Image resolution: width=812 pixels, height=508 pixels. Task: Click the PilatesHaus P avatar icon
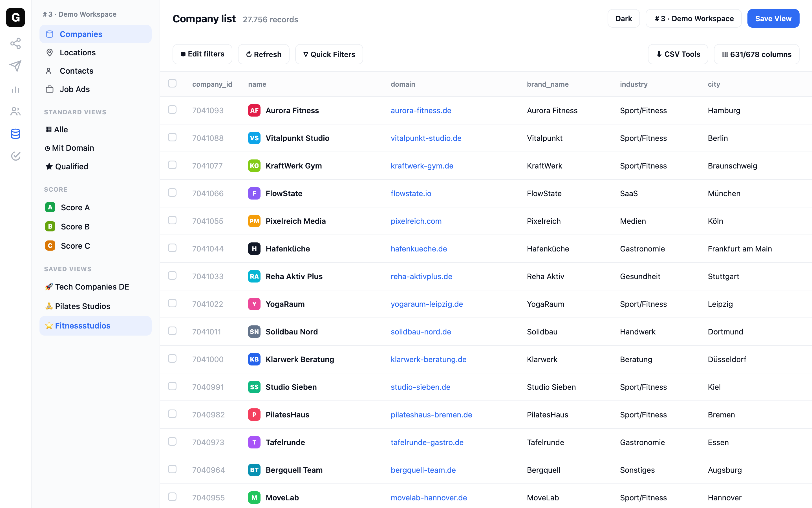pos(254,415)
